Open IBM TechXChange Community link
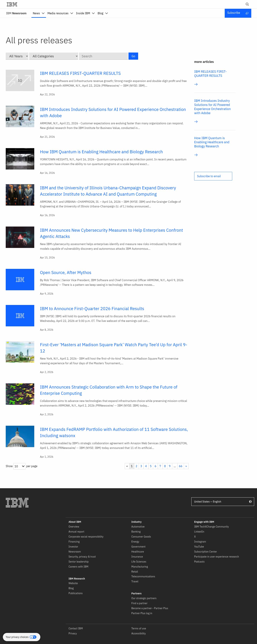 [211, 526]
